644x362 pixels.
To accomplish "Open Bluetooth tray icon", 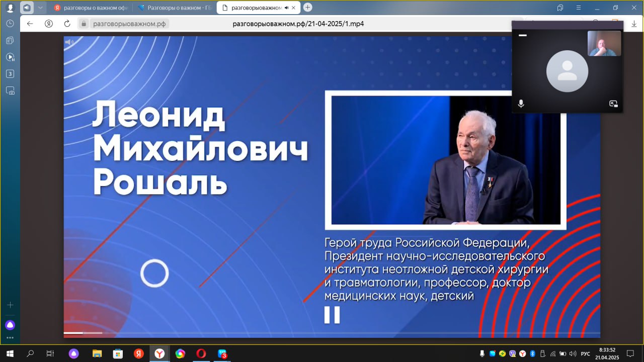I will point(532,353).
